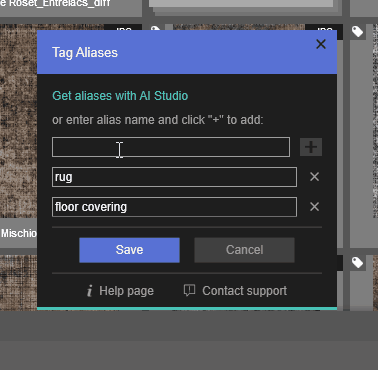Viewport: 378px width, 370px height.
Task: Click the tag icon beside the Cancel button
Action: 357,263
